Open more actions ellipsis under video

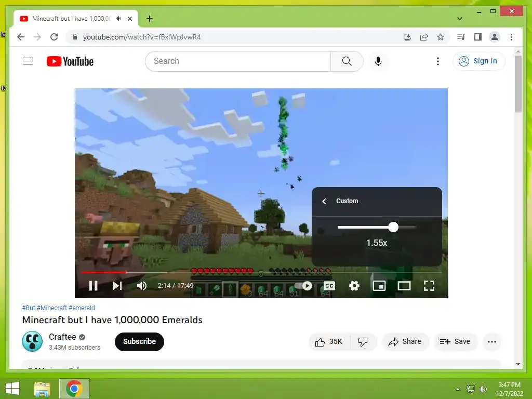coord(492,342)
